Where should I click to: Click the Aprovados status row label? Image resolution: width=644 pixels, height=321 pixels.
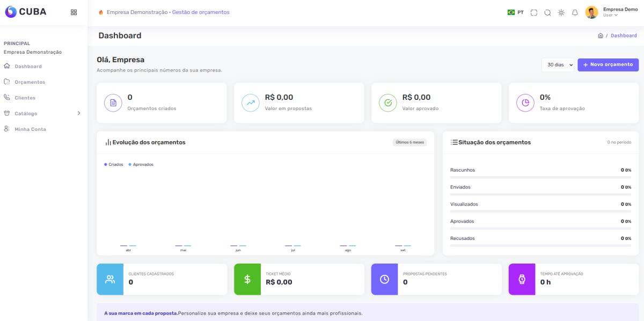click(x=462, y=221)
